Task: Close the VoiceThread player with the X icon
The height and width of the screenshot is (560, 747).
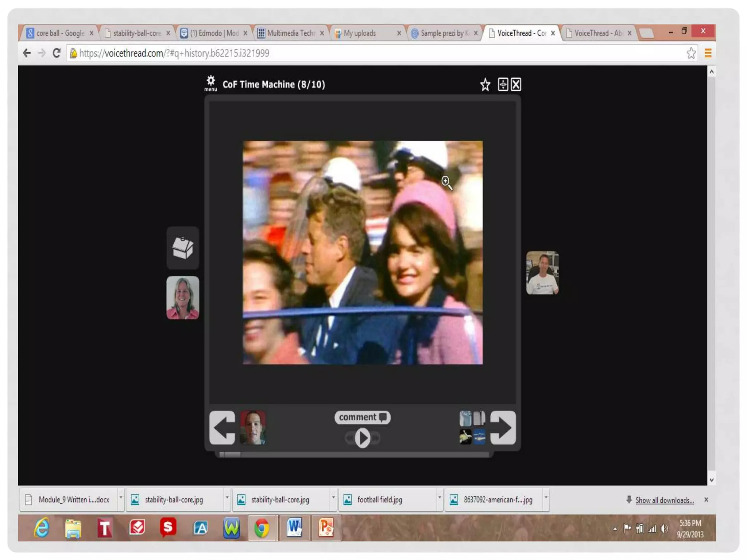Action: pos(516,85)
